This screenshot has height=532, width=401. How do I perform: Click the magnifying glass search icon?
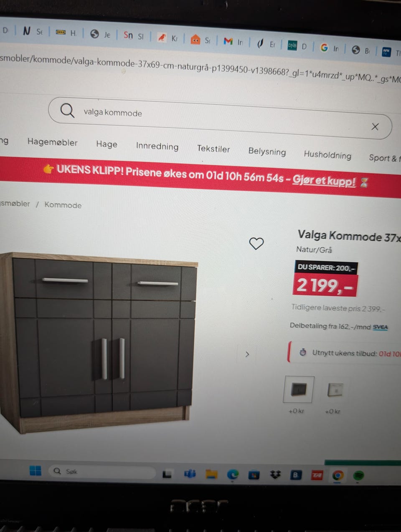coord(67,111)
